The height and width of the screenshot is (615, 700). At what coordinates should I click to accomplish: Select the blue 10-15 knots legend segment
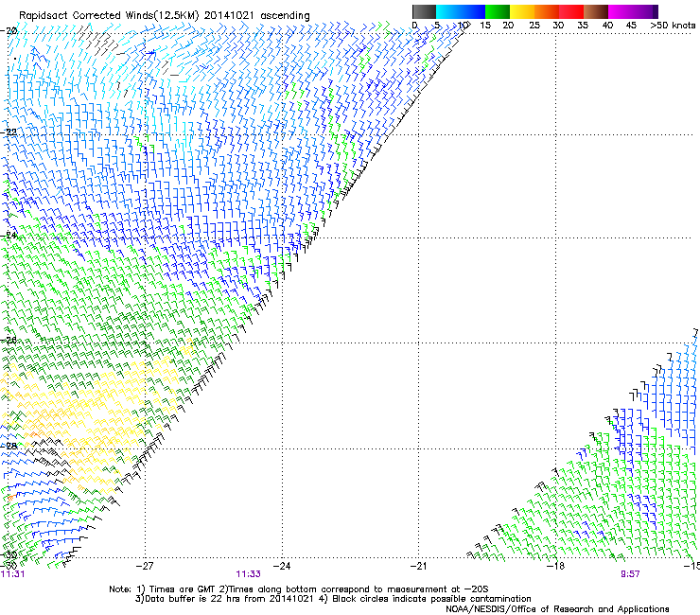[473, 11]
